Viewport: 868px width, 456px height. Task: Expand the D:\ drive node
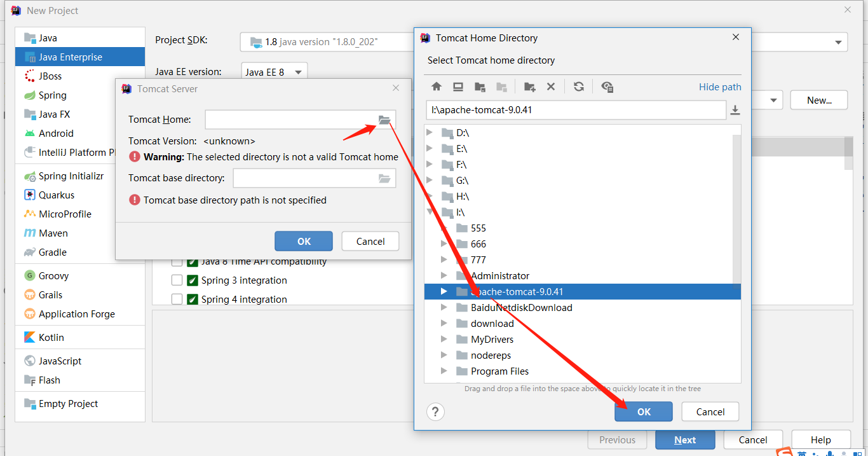[x=430, y=133]
